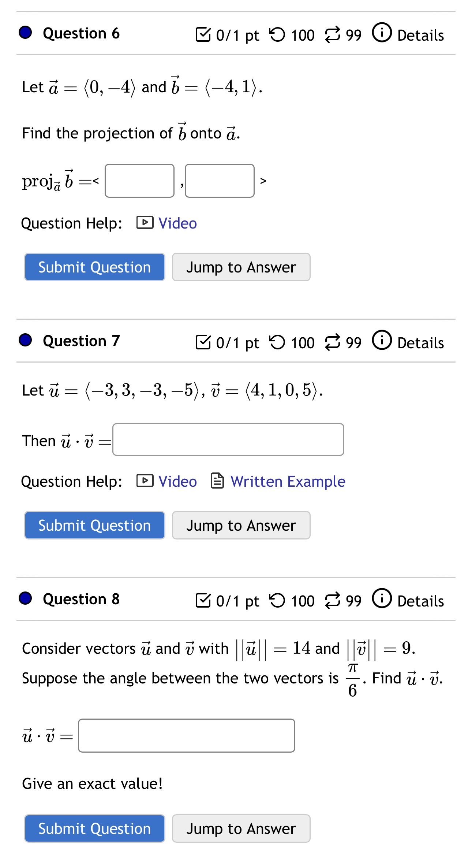Click the first projection component input box

pos(139,181)
